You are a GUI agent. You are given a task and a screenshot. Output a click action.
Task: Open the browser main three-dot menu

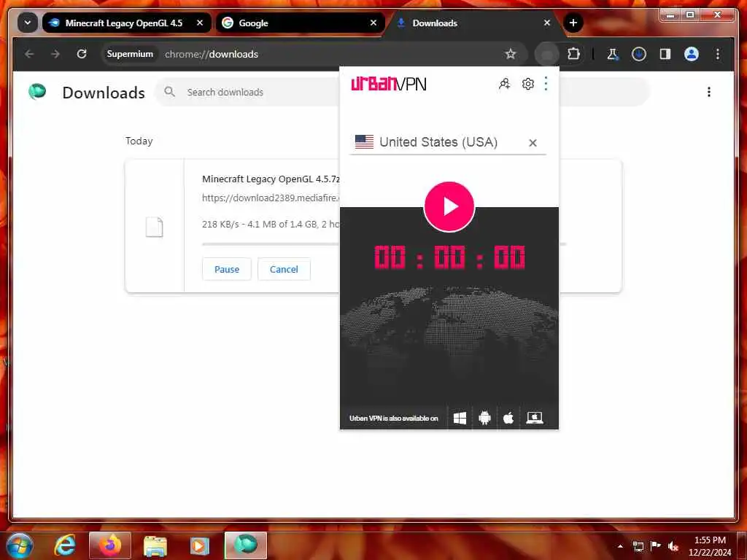click(x=718, y=54)
